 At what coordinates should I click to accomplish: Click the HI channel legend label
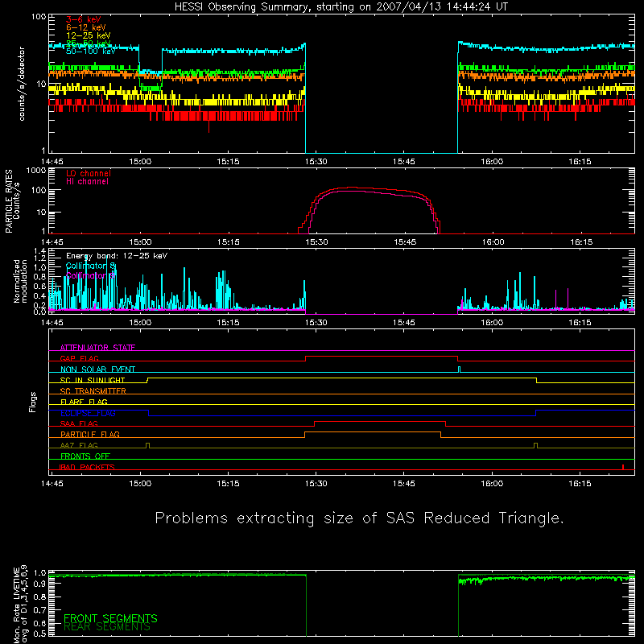coord(87,182)
